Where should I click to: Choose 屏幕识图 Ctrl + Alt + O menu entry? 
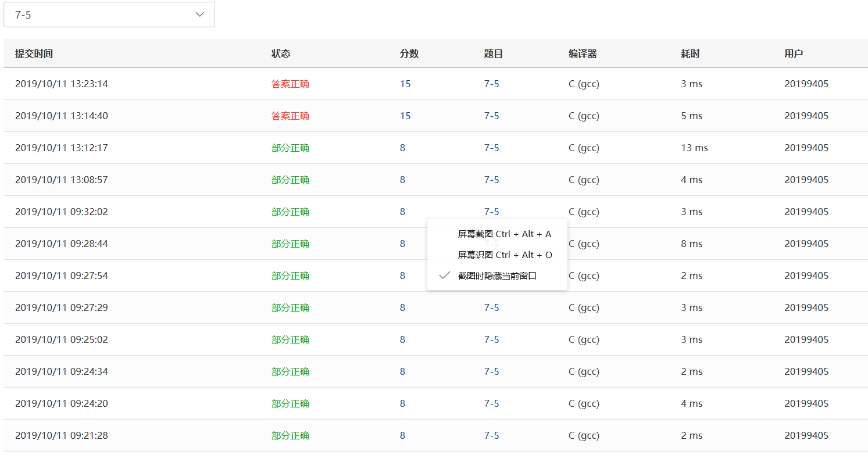click(x=497, y=255)
